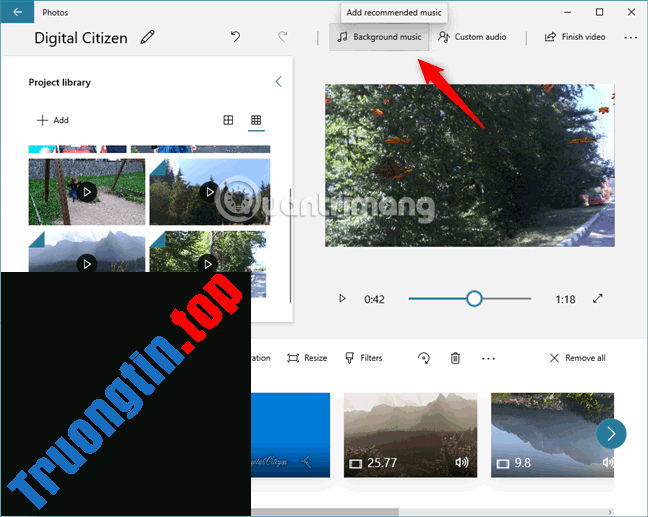Viewport: 648px width, 517px height.
Task: Close the Photos window
Action: (x=631, y=12)
